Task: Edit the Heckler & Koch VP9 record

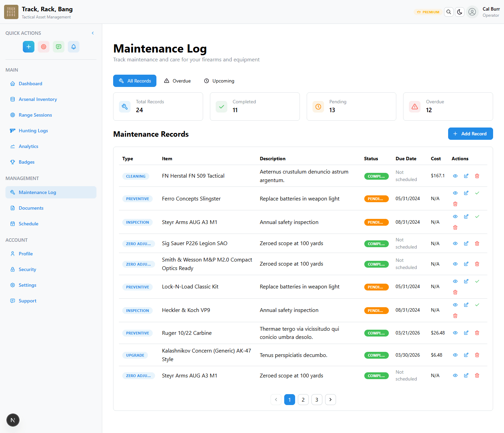Action: point(466,305)
